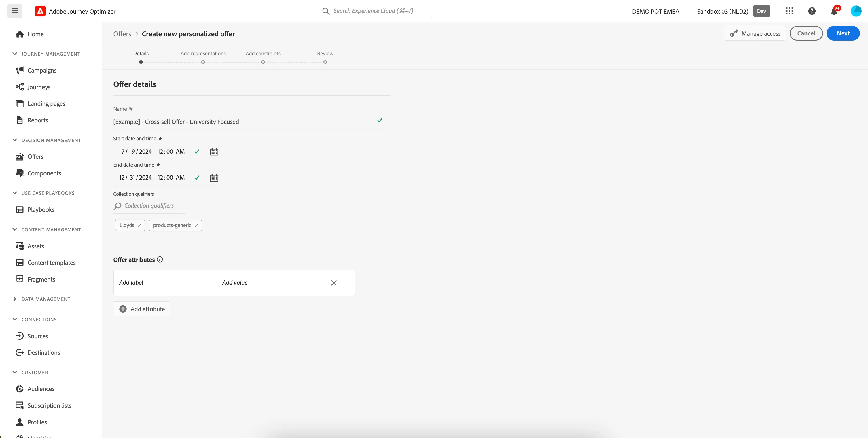Open Fragments in the sidebar

click(35, 279)
